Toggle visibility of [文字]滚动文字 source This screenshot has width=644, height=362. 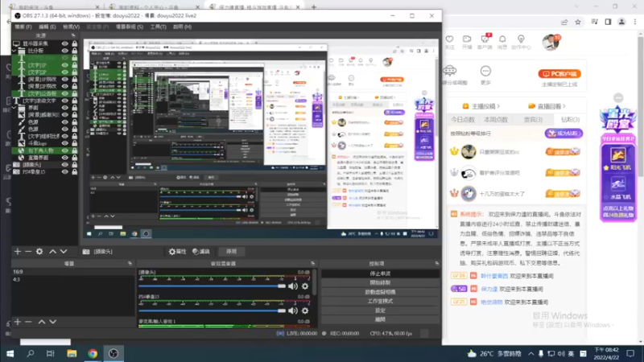[65, 101]
